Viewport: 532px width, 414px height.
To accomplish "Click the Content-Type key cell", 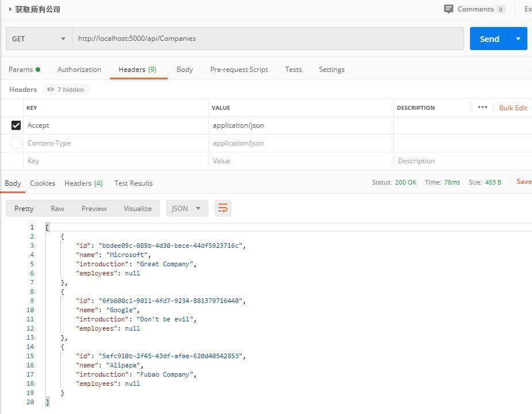I will (115, 143).
